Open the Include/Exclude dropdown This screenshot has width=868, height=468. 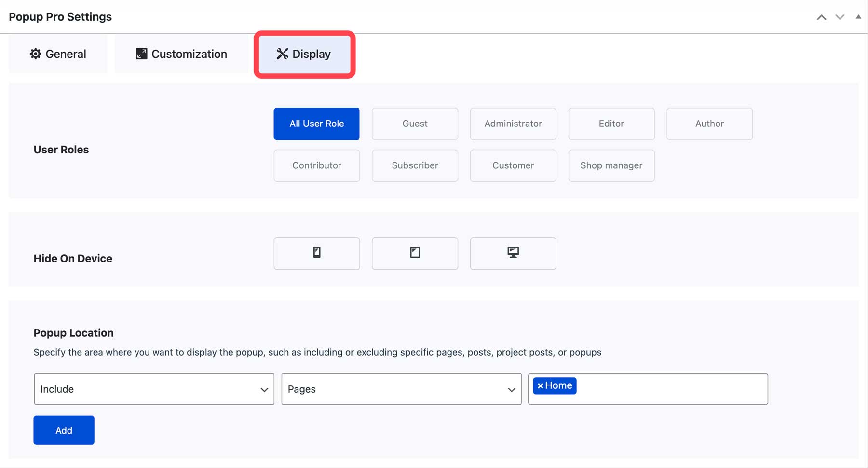(x=153, y=389)
